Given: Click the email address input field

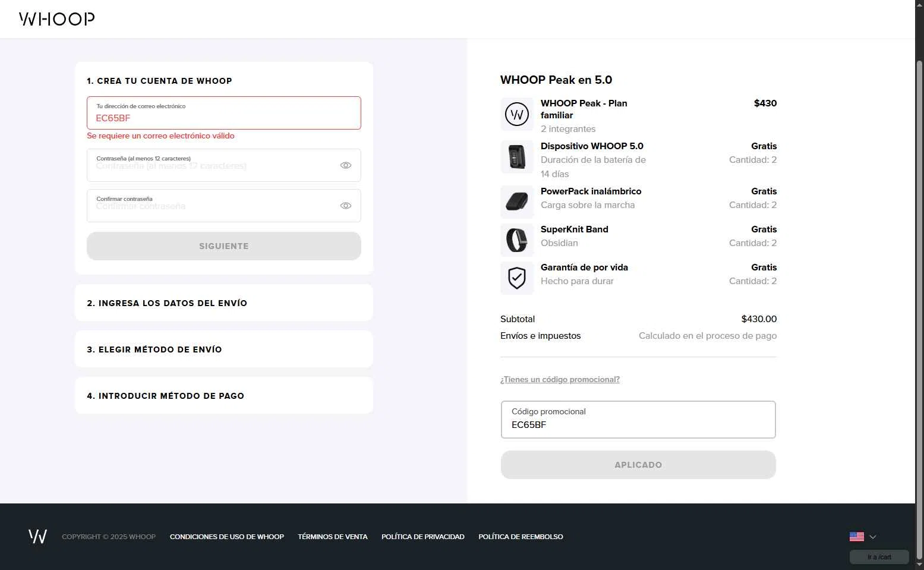Looking at the screenshot, I should (x=224, y=113).
